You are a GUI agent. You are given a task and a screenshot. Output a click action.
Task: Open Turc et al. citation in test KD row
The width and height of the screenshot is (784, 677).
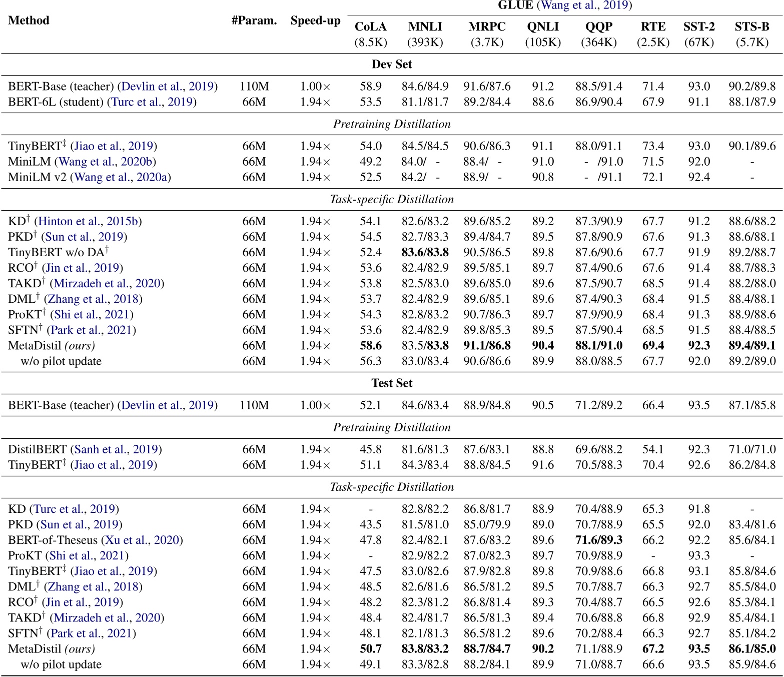(75, 509)
